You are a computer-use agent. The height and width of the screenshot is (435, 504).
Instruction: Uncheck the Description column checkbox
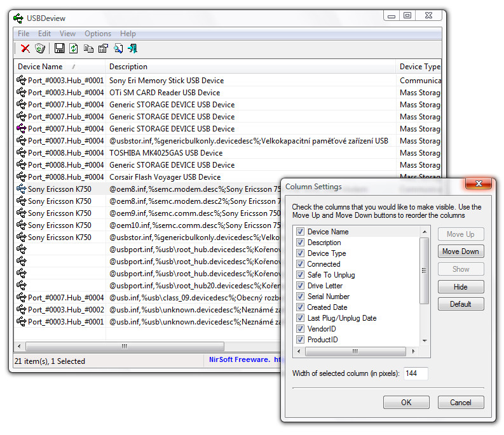click(x=300, y=242)
